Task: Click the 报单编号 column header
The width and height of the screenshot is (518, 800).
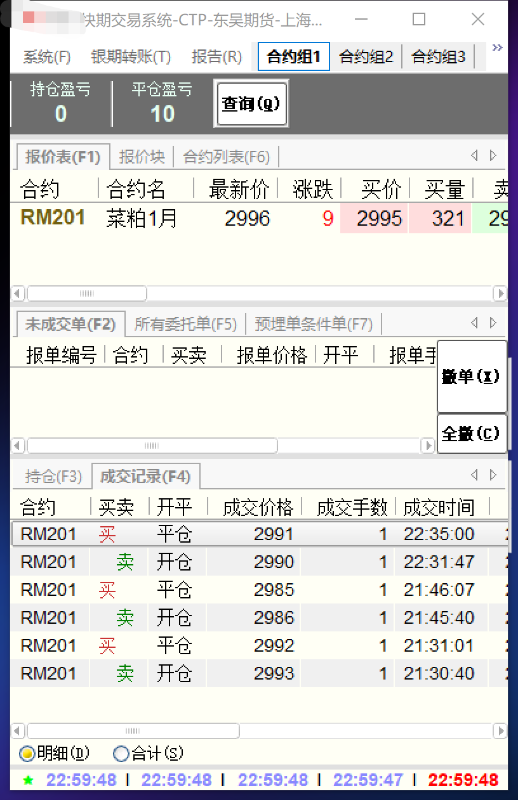Action: 61,355
